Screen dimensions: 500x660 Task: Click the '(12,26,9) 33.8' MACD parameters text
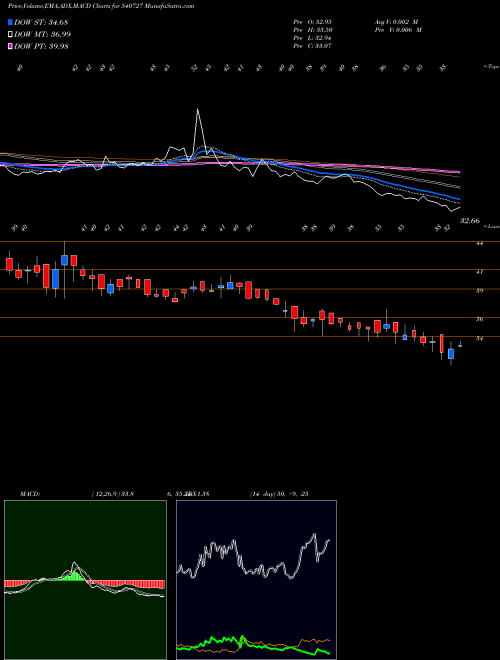112,494
